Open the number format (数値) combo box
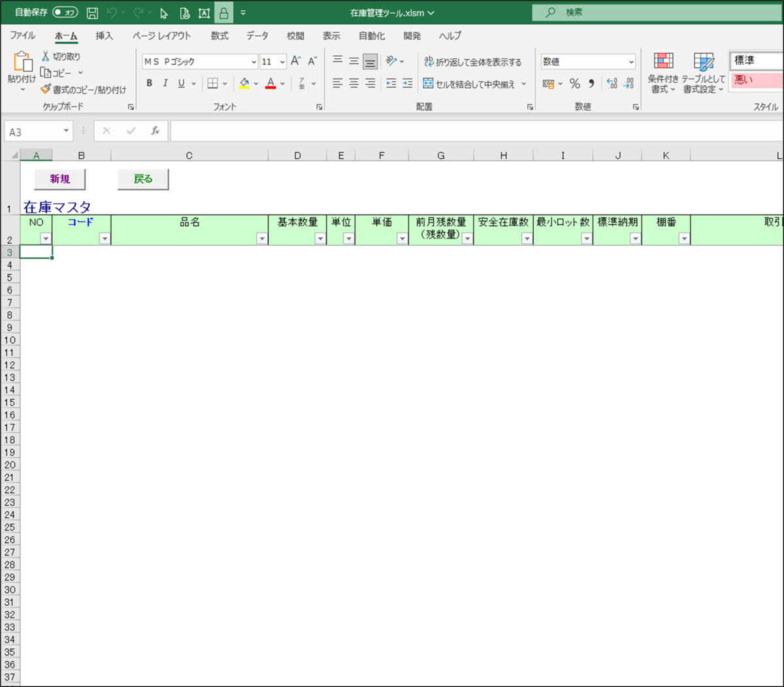 coord(588,61)
